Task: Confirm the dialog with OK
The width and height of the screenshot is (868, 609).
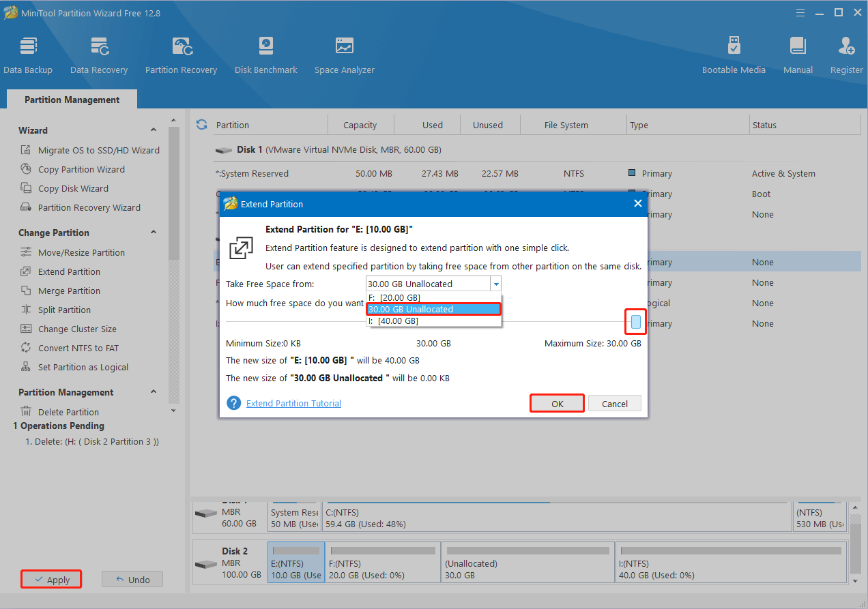Action: click(x=557, y=404)
